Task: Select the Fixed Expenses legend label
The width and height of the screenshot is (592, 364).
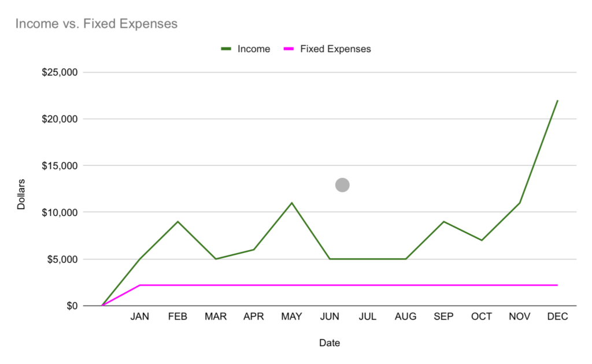Action: pyautogui.click(x=335, y=49)
